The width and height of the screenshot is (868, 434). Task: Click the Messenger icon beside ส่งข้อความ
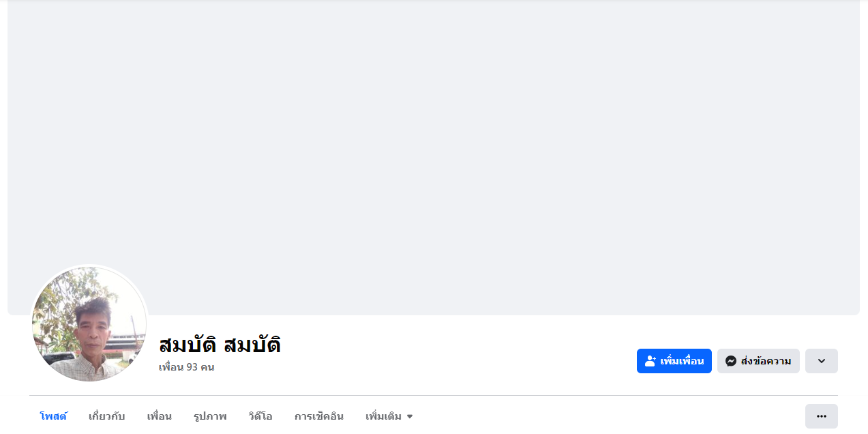(730, 361)
